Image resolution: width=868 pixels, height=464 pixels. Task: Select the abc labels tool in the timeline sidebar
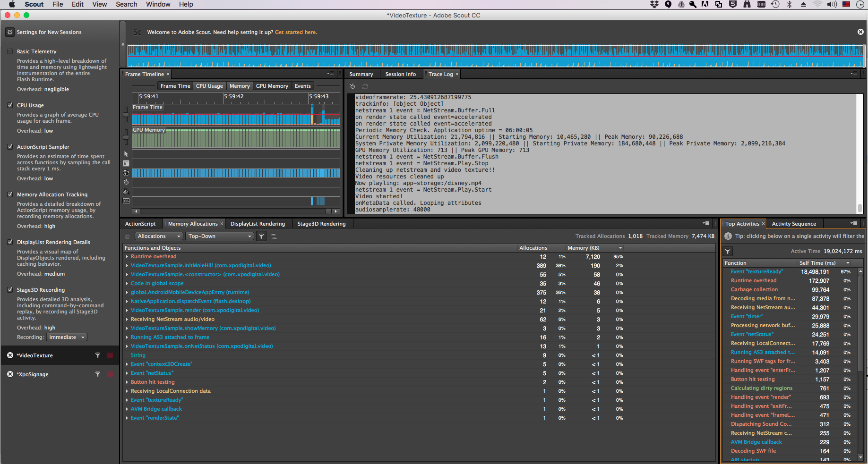coord(126,201)
